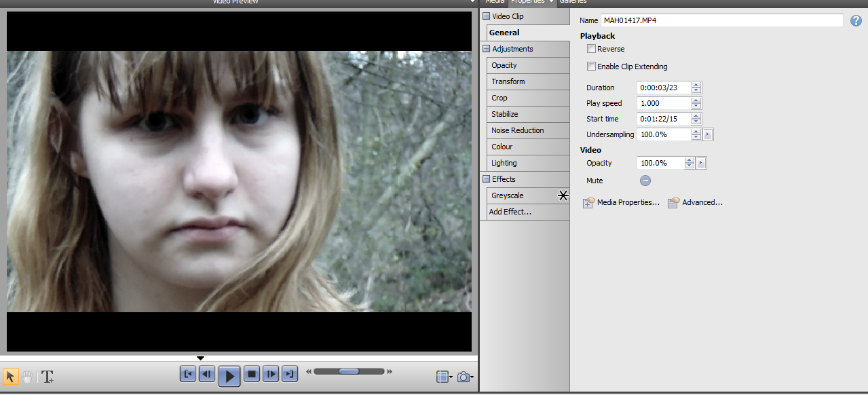Click the shuttle speed slider handle
Image resolution: width=868 pixels, height=395 pixels.
click(349, 371)
